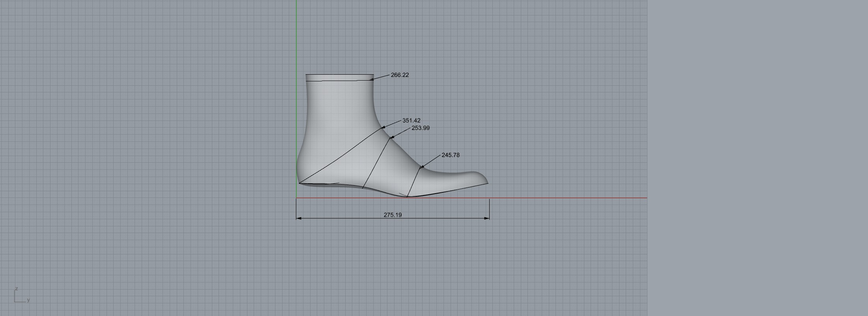Click left arrowhead of 275.19 dimension
The image size is (868, 316).
299,218
